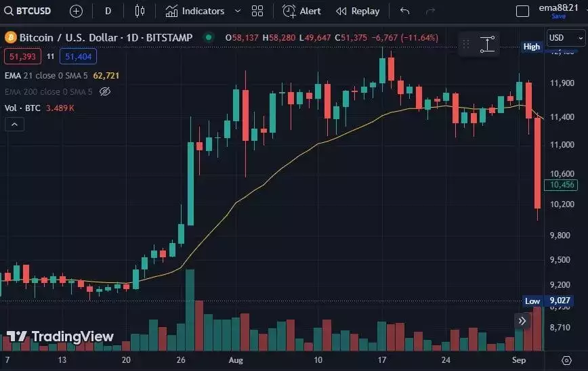588x371 pixels.
Task: Open chart settings hexagon in bottom corner
Action: [x=567, y=359]
